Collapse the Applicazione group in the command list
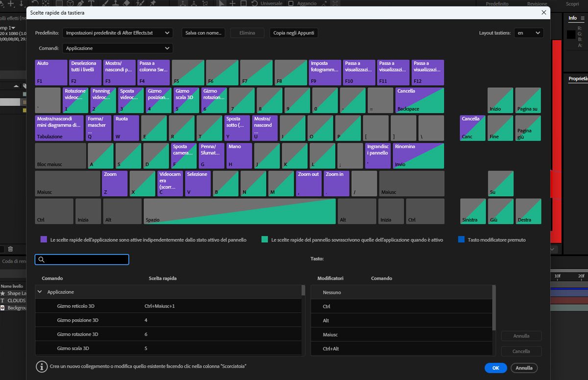Image resolution: width=588 pixels, height=380 pixels. coord(39,292)
